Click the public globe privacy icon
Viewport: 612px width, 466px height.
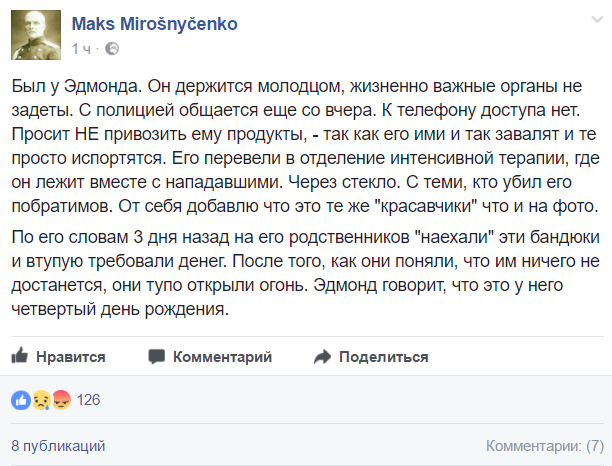(112, 48)
